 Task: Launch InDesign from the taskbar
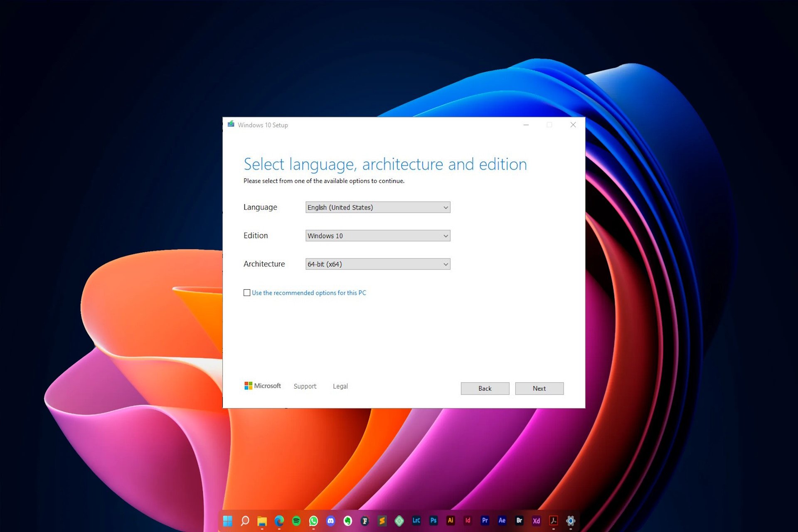(x=468, y=520)
